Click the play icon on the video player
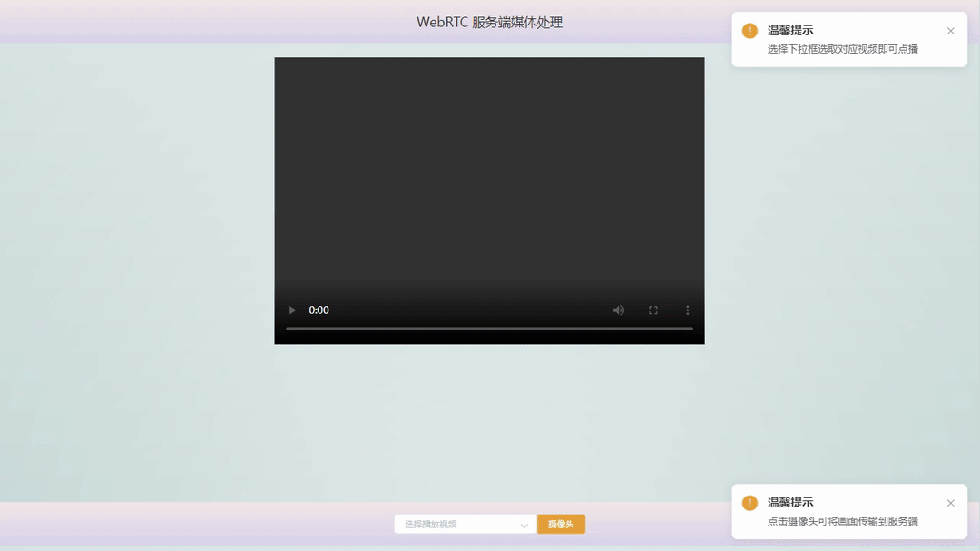 pos(292,310)
